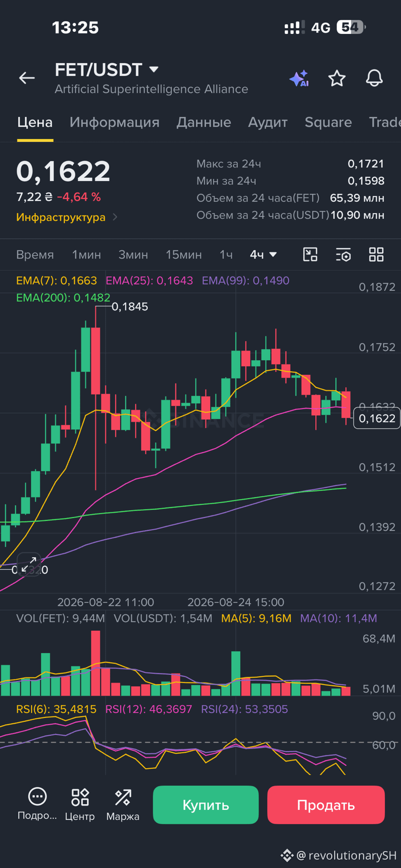The height and width of the screenshot is (868, 401).
Task: Tap the RSI(12): 46,3697 label
Action: pyautogui.click(x=149, y=709)
